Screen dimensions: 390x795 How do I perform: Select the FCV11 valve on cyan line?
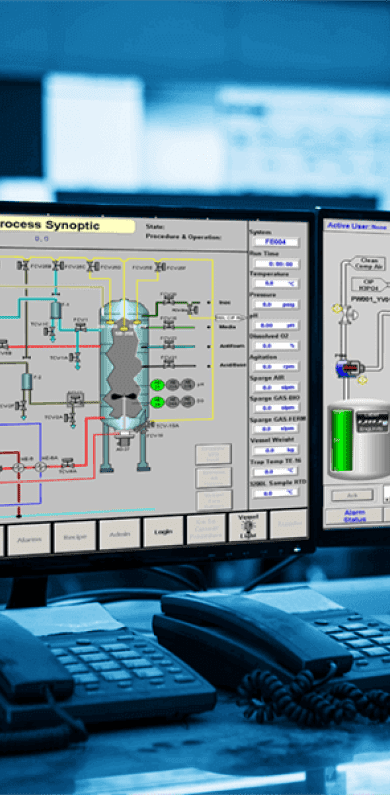tap(80, 327)
